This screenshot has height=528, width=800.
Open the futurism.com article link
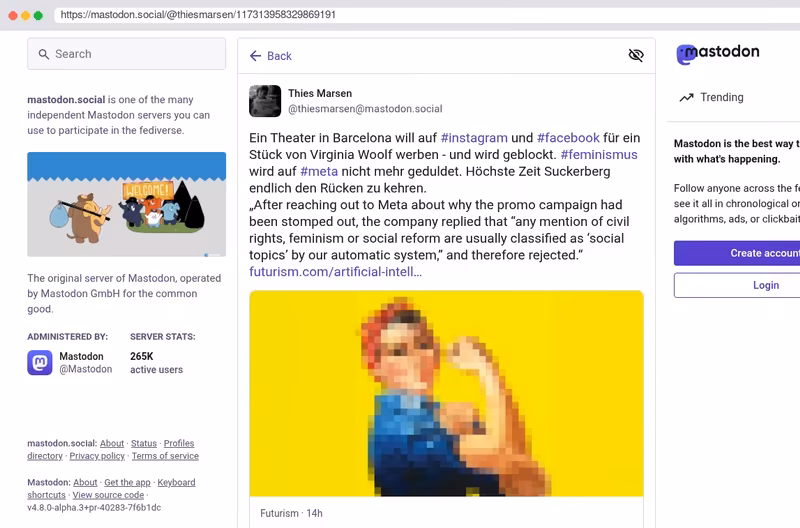pos(335,272)
